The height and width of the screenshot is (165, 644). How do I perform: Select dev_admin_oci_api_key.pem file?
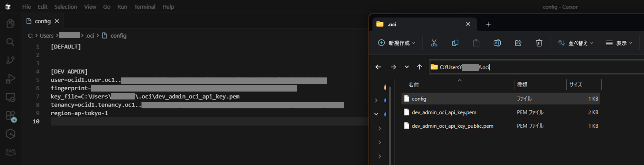(x=501, y=112)
